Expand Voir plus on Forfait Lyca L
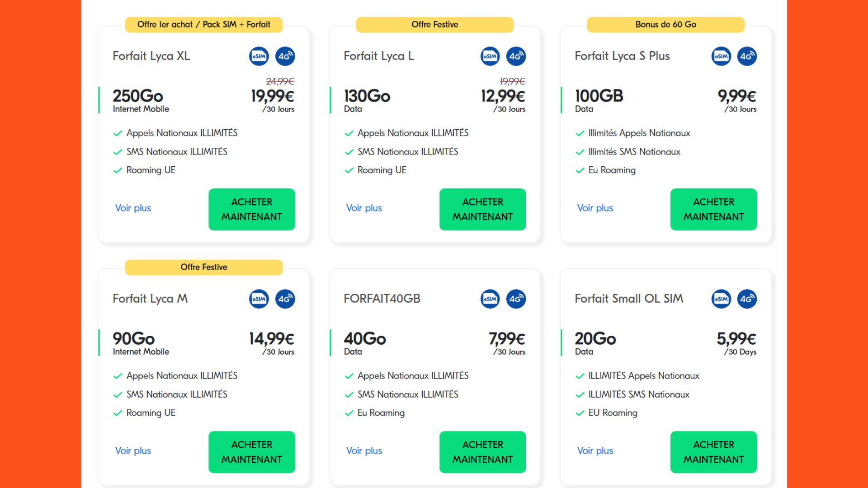Viewport: 868px width, 488px height. click(x=364, y=208)
